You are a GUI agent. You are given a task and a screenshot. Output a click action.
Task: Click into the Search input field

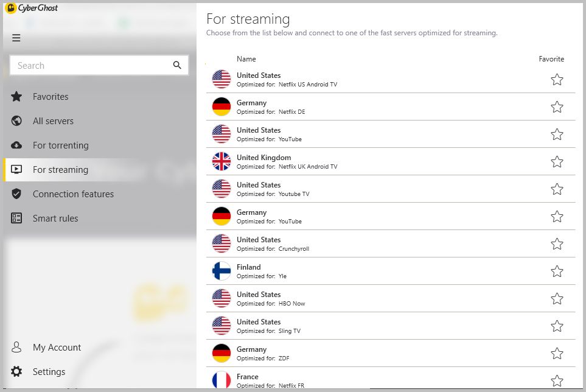(91, 65)
